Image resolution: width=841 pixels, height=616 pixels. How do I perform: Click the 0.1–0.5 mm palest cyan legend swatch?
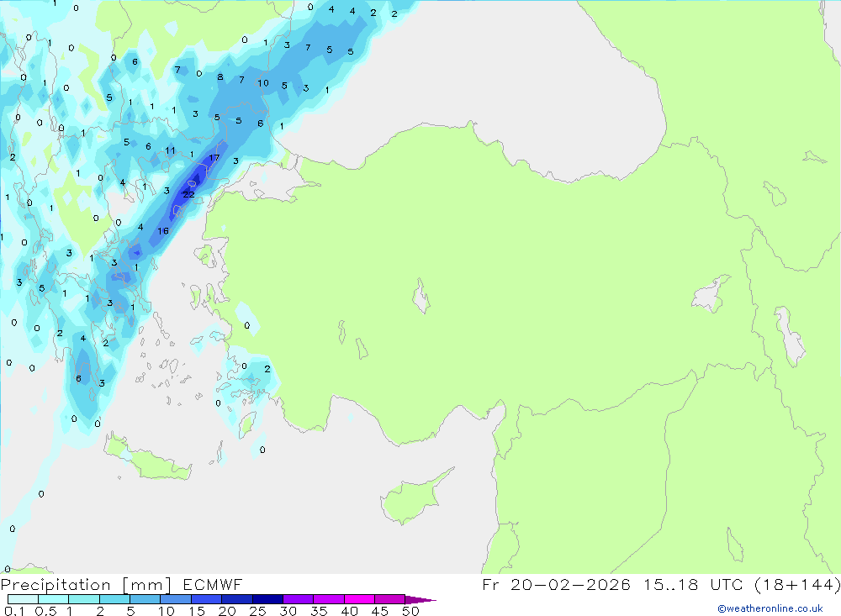(23, 599)
